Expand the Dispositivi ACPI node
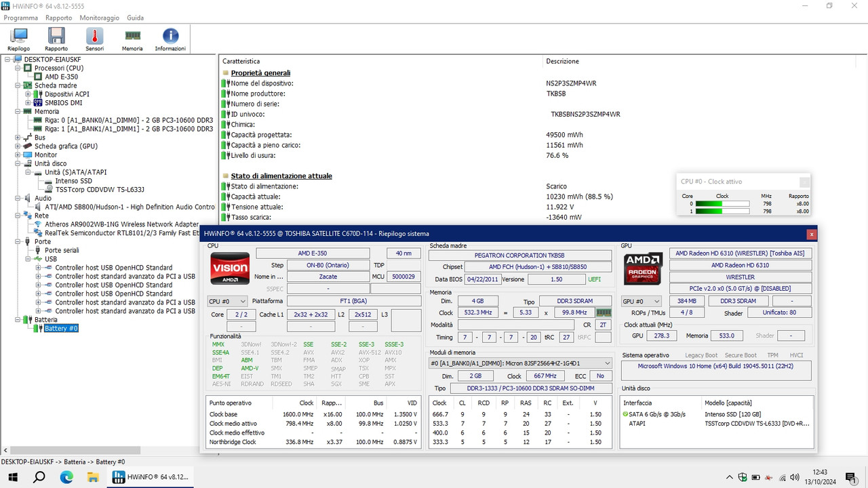 click(x=28, y=94)
